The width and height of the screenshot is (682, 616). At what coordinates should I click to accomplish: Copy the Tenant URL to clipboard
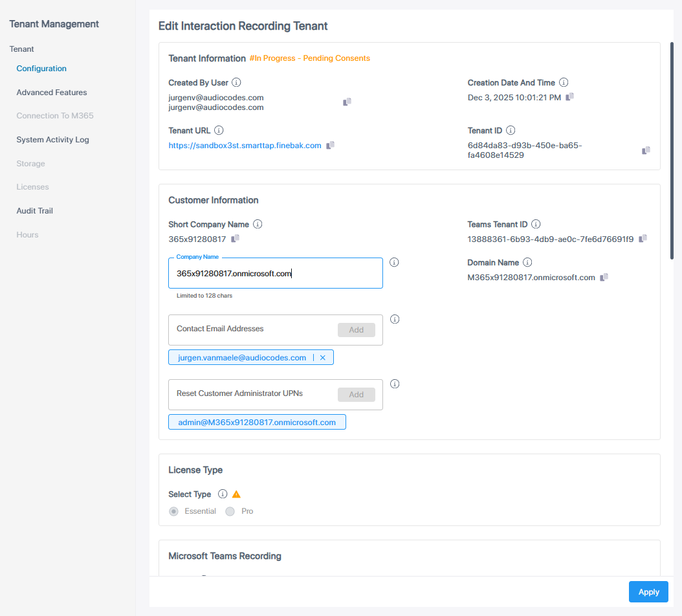pyautogui.click(x=330, y=146)
